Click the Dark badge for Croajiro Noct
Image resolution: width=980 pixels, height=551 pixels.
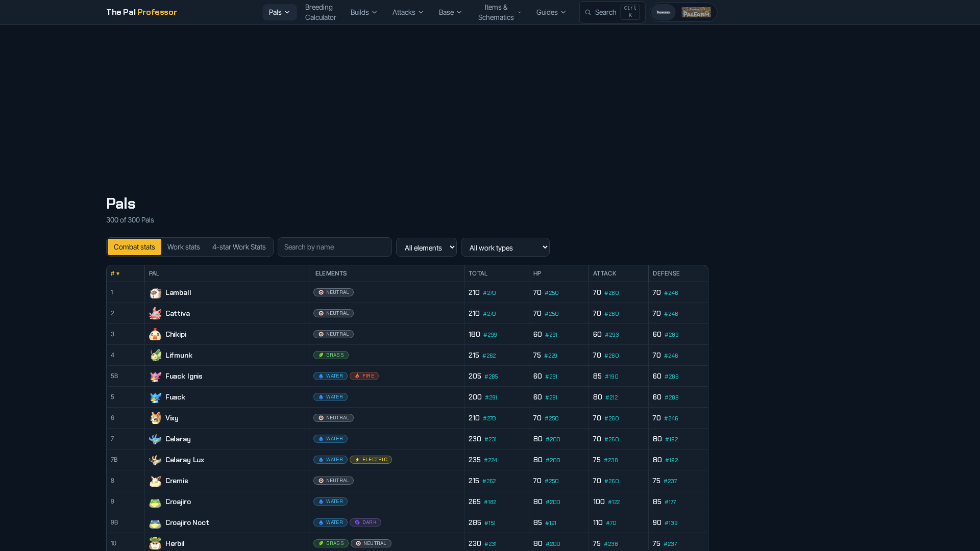click(365, 522)
